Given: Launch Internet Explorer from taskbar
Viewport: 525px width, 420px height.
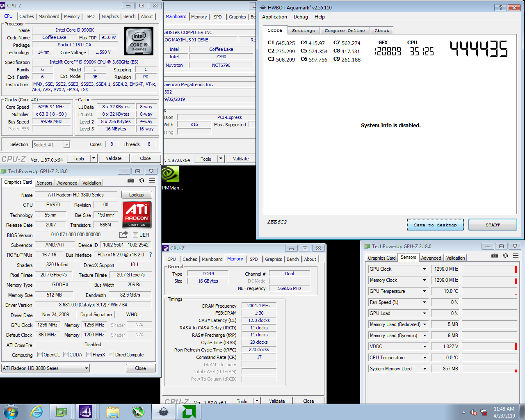Looking at the screenshot, I should point(37,412).
